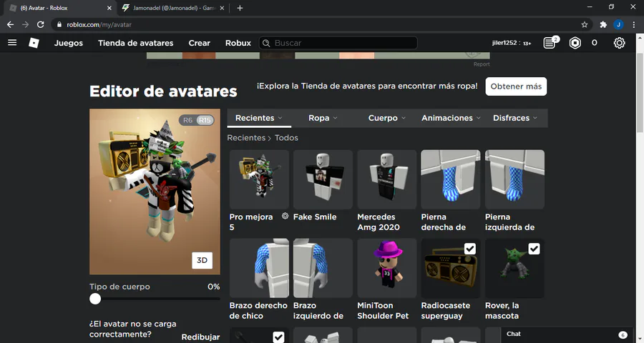Open the settings gear icon
Screen dimensions: 644x343
tap(620, 43)
